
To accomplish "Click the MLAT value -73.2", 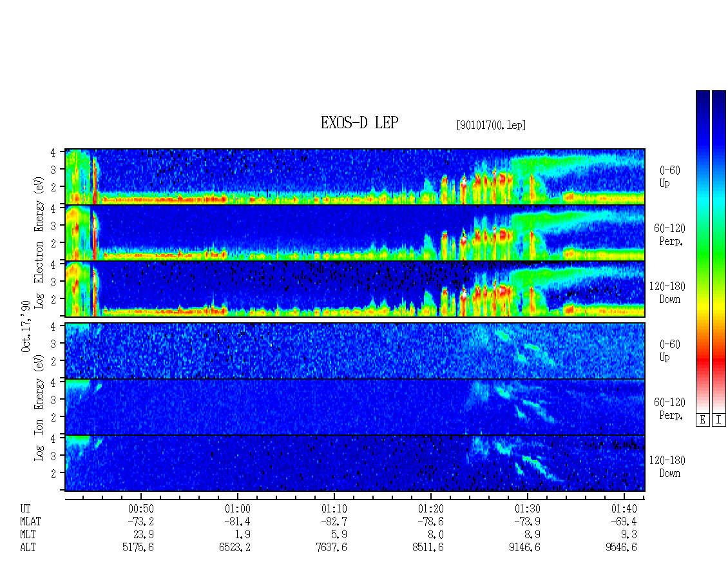I will click(140, 521).
